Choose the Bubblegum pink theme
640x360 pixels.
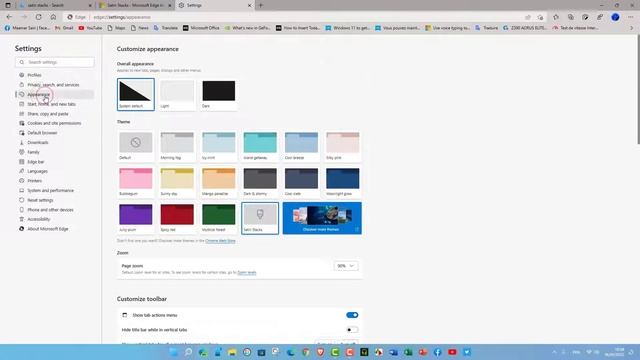(x=136, y=182)
